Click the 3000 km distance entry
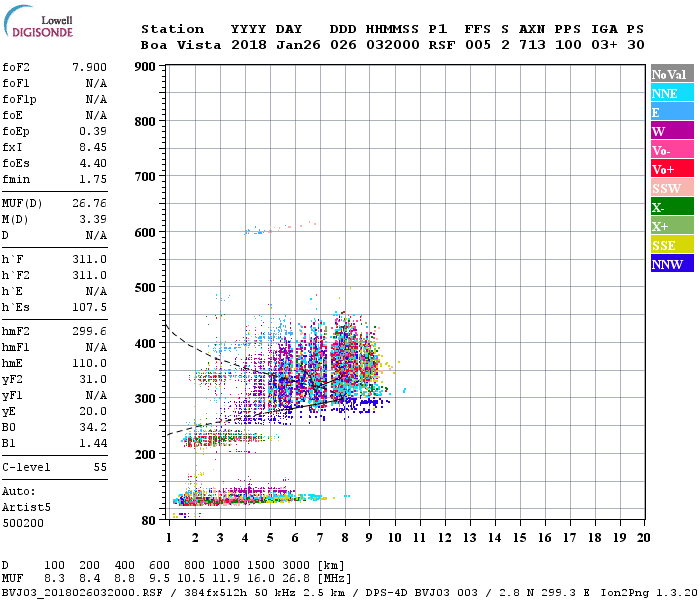The width and height of the screenshot is (700, 600). click(x=296, y=565)
